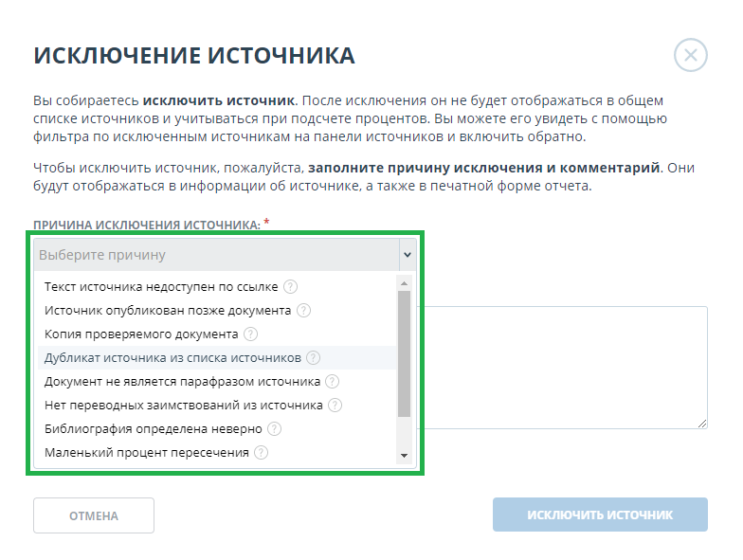The image size is (743, 560).
Task: Open the 'Выберите причину' dropdown
Action: click(225, 255)
